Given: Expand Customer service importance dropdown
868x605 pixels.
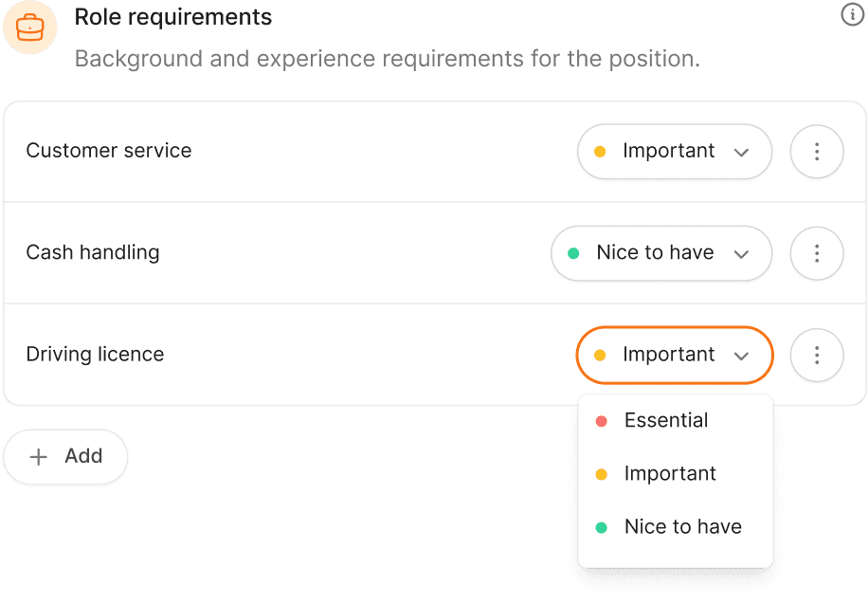Looking at the screenshot, I should click(674, 152).
